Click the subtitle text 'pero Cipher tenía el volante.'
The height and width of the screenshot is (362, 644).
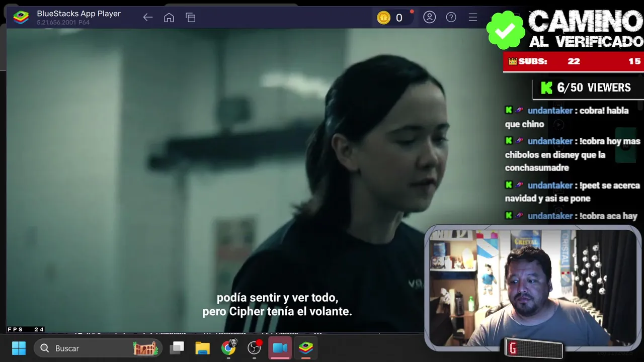click(x=277, y=312)
